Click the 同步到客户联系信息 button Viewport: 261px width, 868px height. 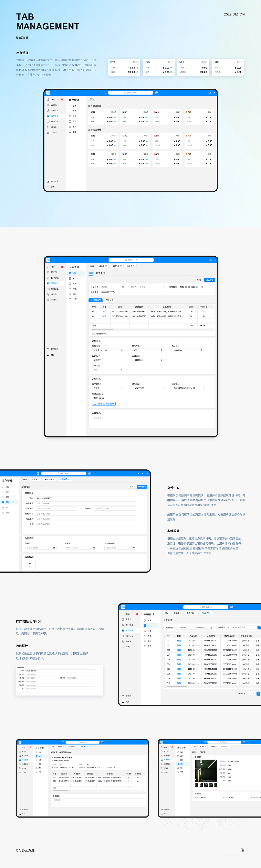(x=104, y=404)
